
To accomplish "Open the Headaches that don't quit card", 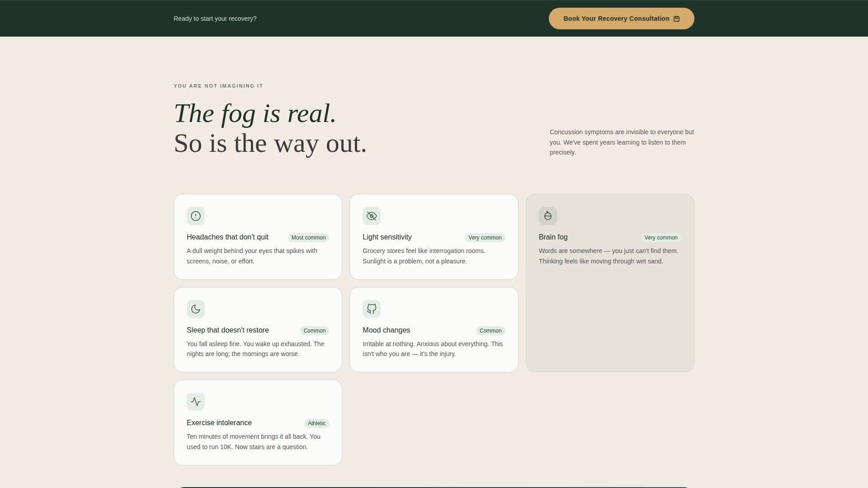I will [x=258, y=237].
